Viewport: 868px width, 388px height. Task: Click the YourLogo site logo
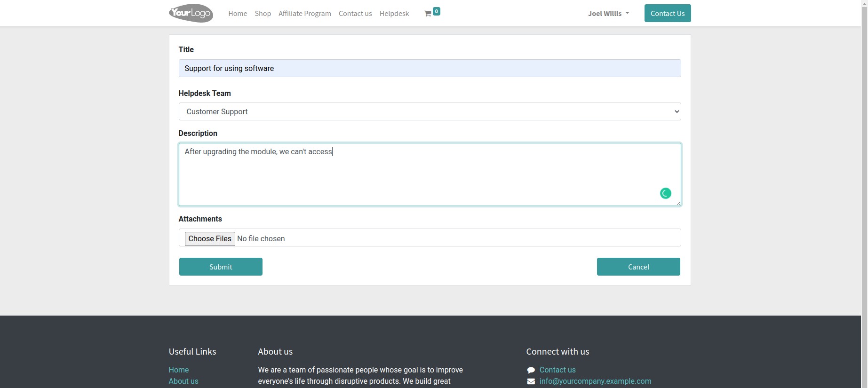pos(191,13)
